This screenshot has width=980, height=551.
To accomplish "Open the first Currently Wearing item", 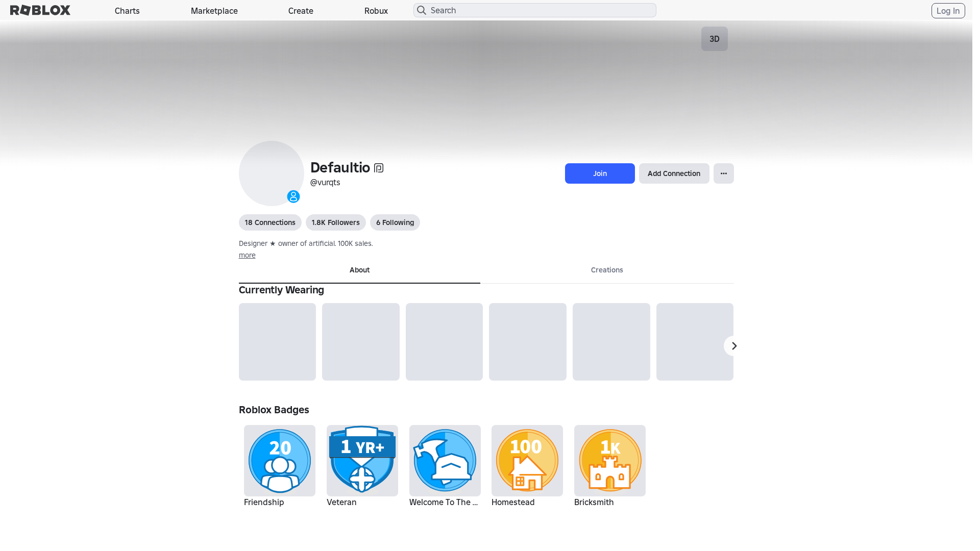I will [277, 342].
